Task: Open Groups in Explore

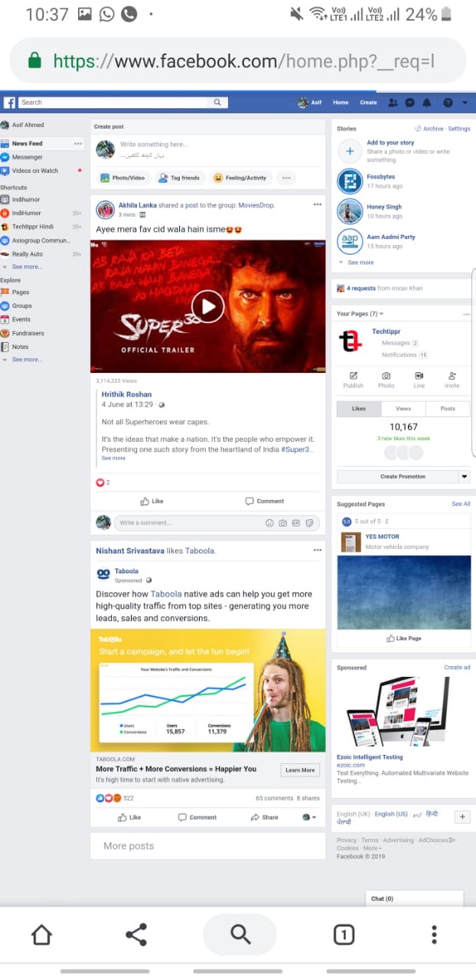Action: coord(21,305)
